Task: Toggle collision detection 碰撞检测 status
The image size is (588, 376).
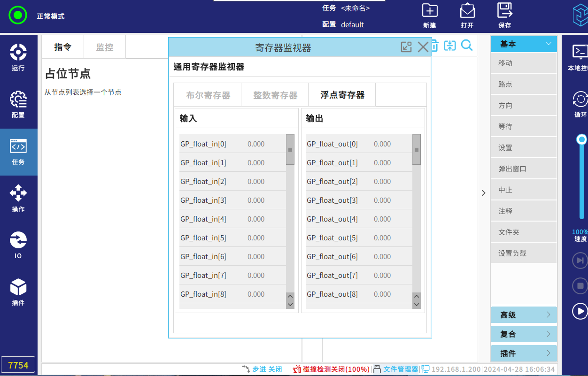Action: 331,369
